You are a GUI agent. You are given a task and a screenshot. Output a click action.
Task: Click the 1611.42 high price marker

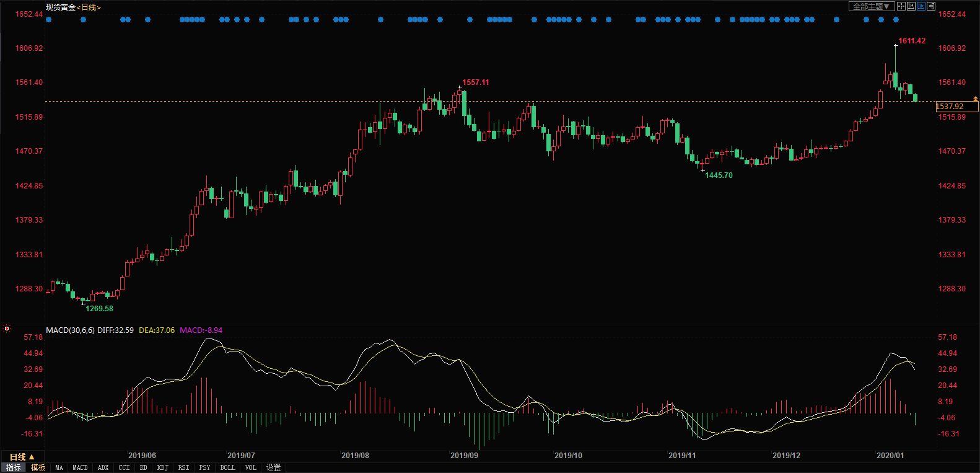pos(912,41)
